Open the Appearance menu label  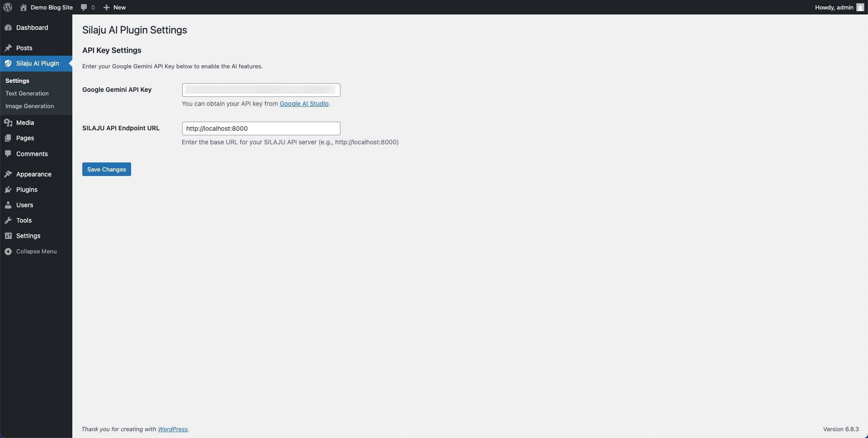click(x=34, y=174)
